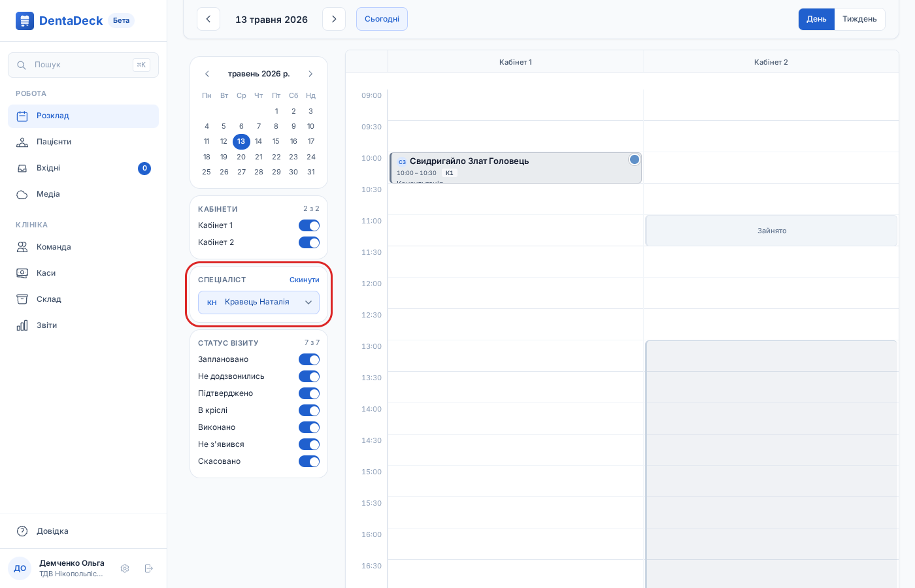Open Звіти bar chart icon
This screenshot has height=588, width=915.
(22, 325)
